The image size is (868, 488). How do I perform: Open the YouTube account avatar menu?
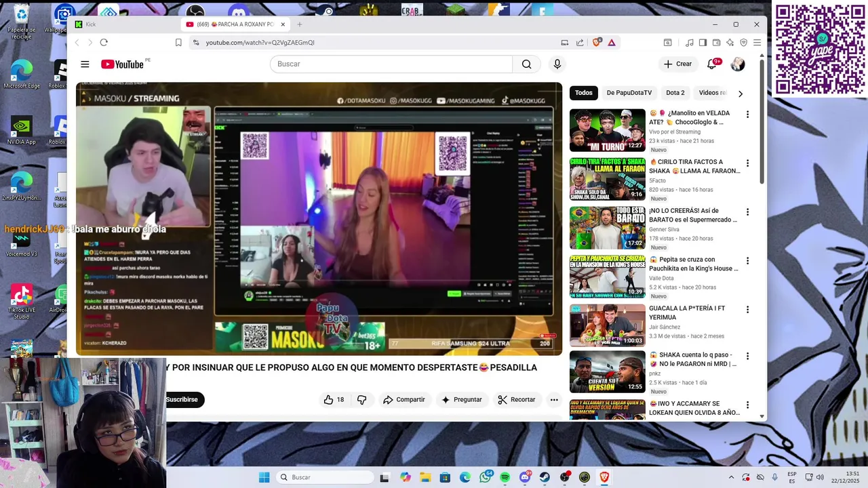point(738,64)
